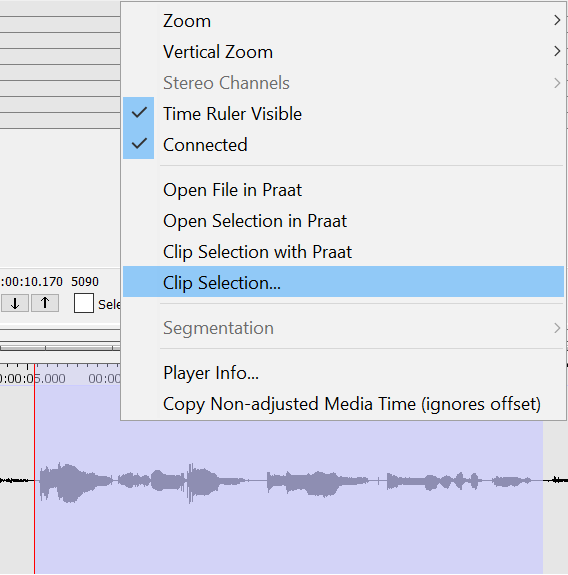Click the first waveform burst in selection
Viewport: 568px width, 575px height.
point(75,481)
